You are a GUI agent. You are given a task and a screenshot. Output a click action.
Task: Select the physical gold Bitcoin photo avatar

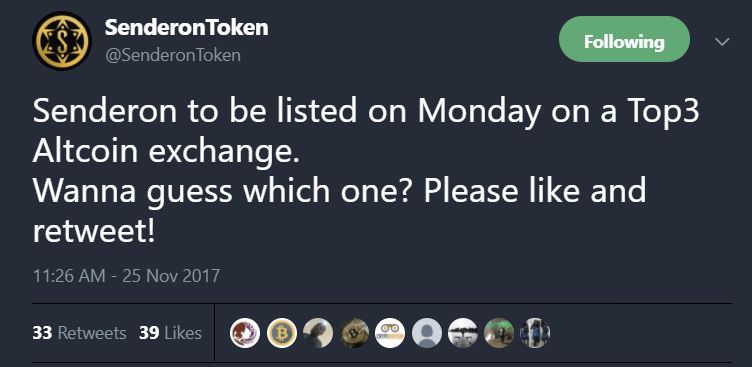coord(354,333)
